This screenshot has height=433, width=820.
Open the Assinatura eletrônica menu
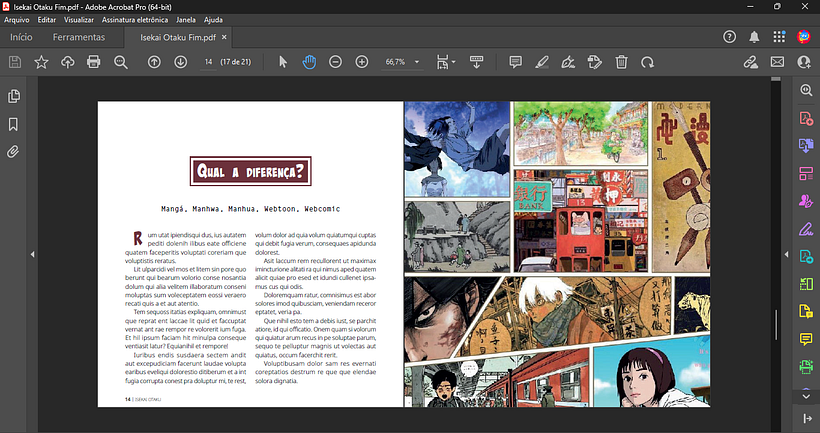point(135,20)
